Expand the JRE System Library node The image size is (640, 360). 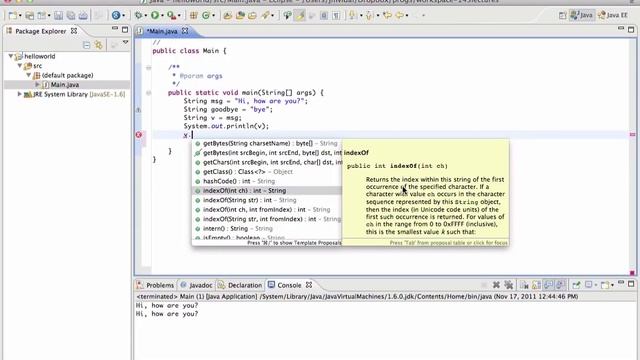pyautogui.click(x=19, y=94)
